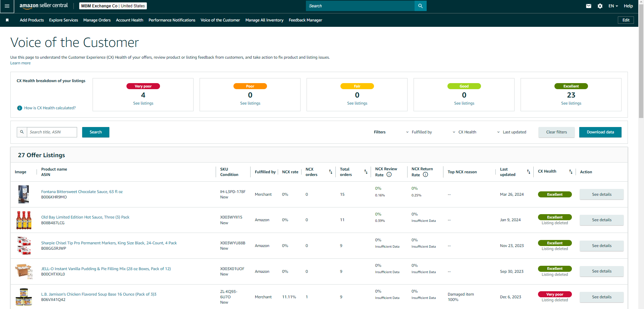
Task: See listings under Good
Action: pos(464,103)
